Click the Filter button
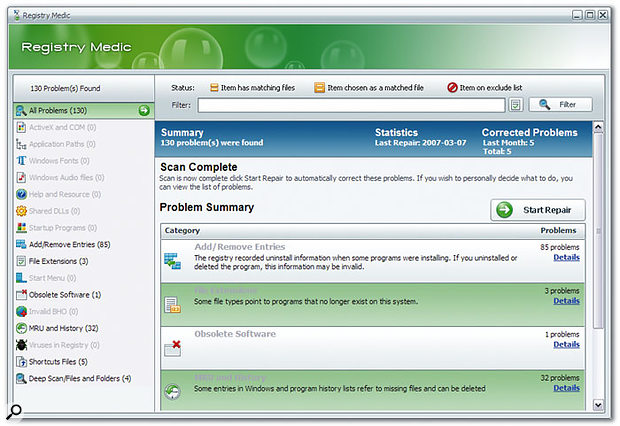620x426 pixels. [x=561, y=105]
